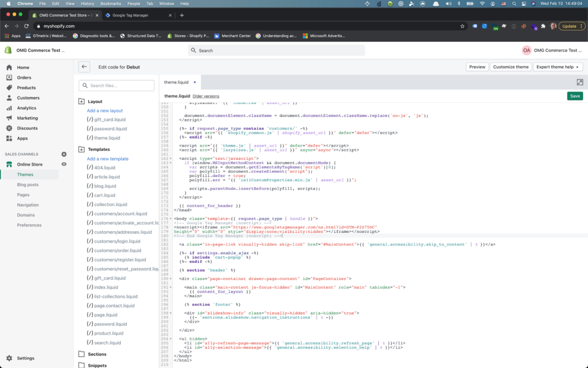The image size is (588, 368).
Task: Click the Analytics bar chart icon
Action: (x=9, y=108)
